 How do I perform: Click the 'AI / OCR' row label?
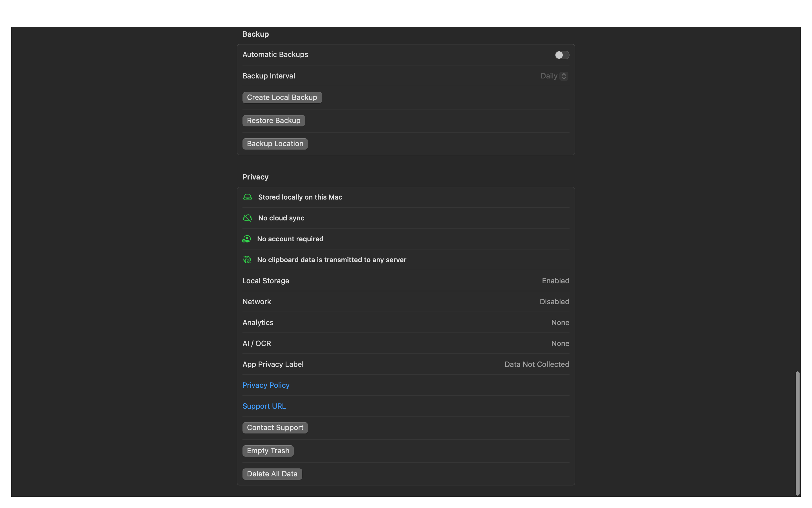coord(257,343)
